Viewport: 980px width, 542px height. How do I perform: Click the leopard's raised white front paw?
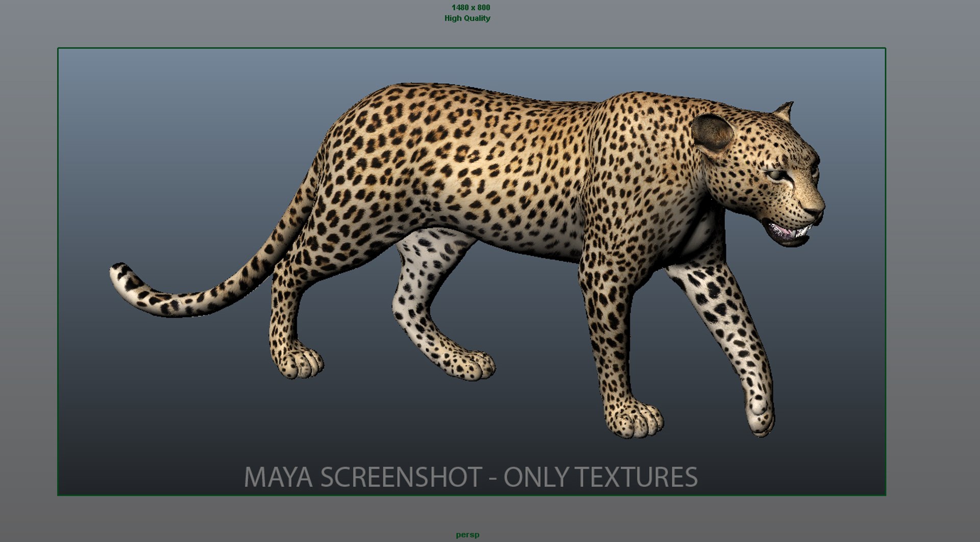tap(761, 414)
